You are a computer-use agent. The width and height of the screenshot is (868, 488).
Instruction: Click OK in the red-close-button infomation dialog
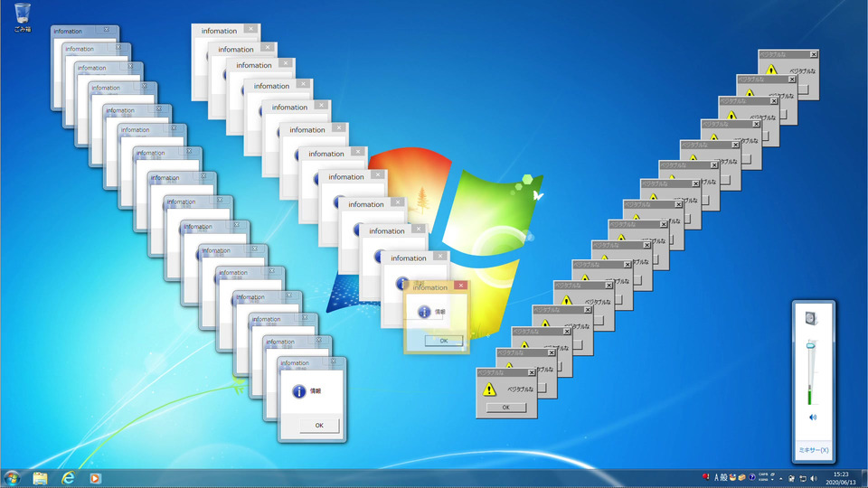[443, 341]
